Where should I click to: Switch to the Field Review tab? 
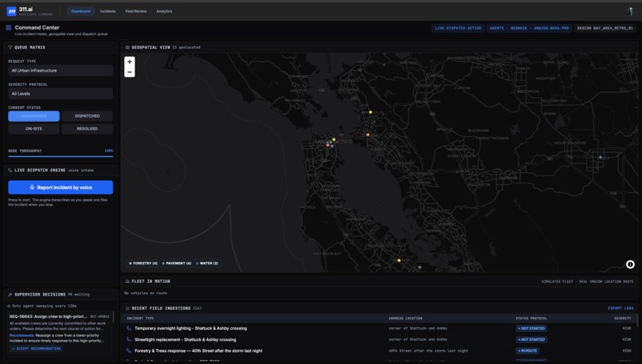click(136, 11)
